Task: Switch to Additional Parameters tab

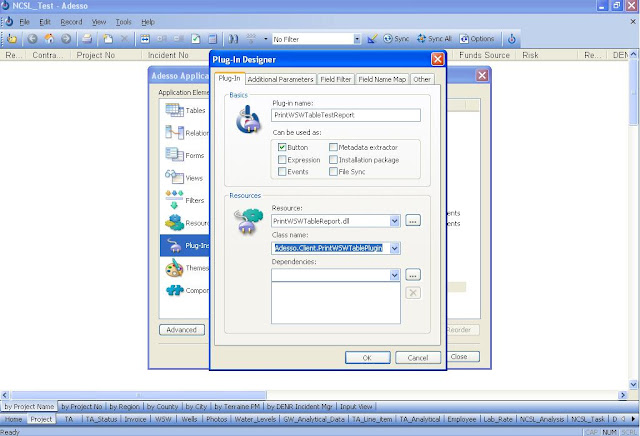Action: [280, 79]
